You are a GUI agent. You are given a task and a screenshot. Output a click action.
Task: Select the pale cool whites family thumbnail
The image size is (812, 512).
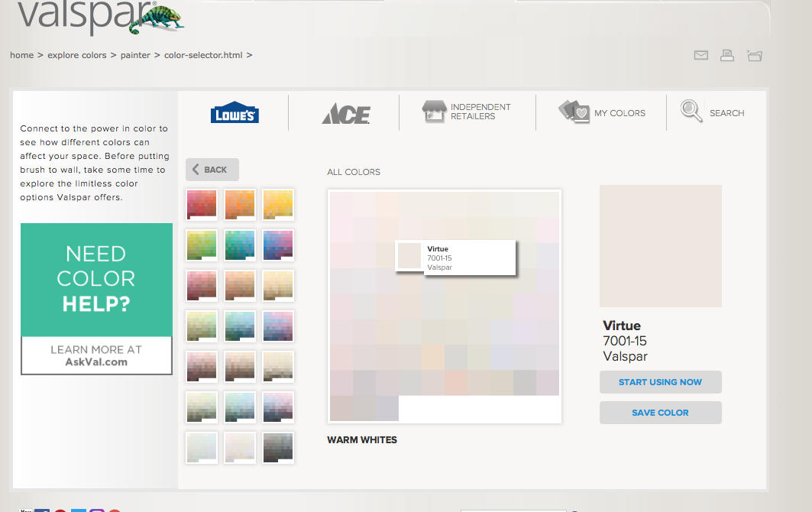click(x=202, y=447)
